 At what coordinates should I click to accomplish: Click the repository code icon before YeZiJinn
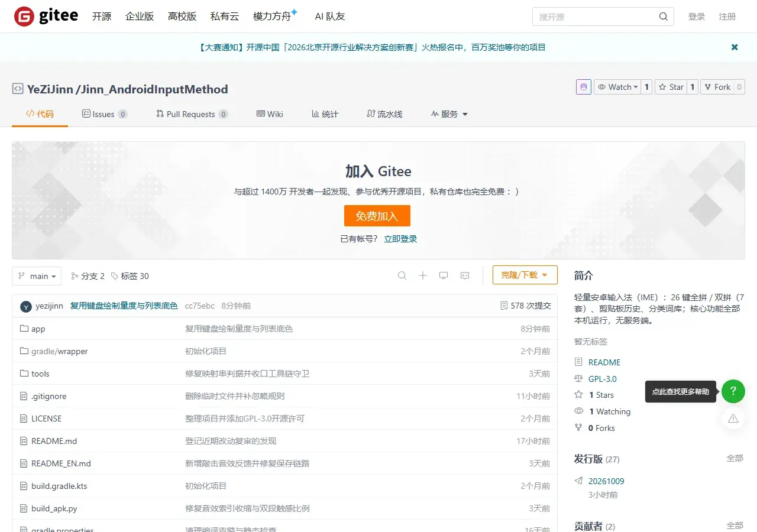point(18,89)
